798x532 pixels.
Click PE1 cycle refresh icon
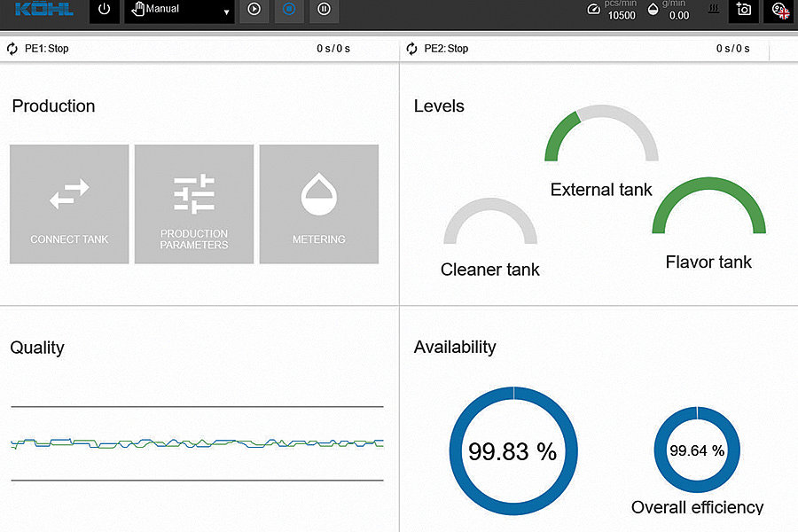pos(12,49)
